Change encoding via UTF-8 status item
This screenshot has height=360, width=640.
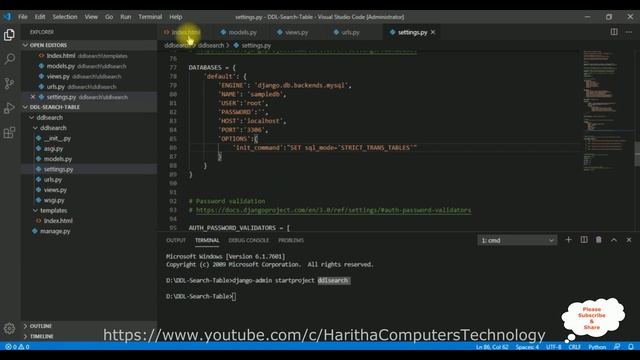click(x=553, y=347)
